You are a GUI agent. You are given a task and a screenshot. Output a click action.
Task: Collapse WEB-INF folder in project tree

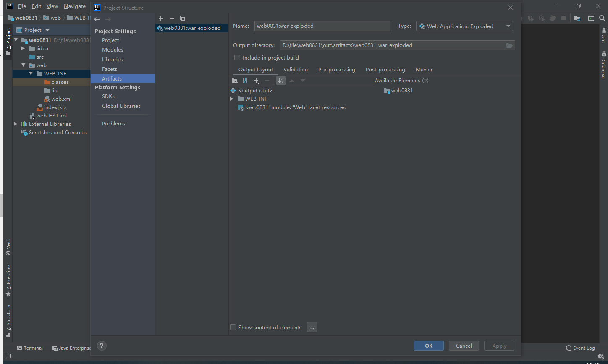click(x=31, y=74)
